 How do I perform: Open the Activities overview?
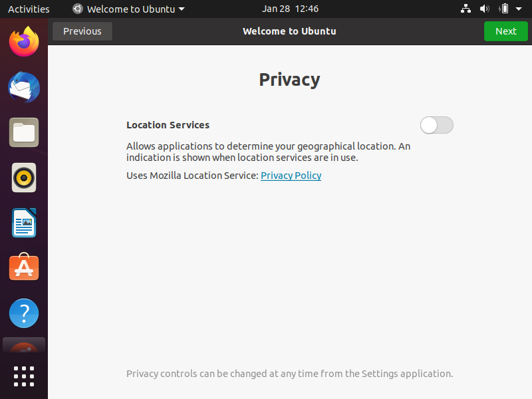[x=29, y=9]
